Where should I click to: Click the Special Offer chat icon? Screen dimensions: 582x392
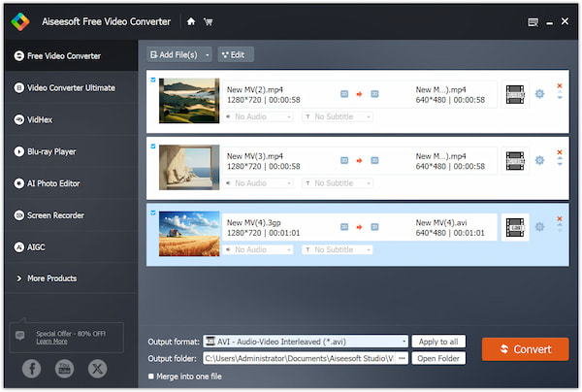click(20, 336)
